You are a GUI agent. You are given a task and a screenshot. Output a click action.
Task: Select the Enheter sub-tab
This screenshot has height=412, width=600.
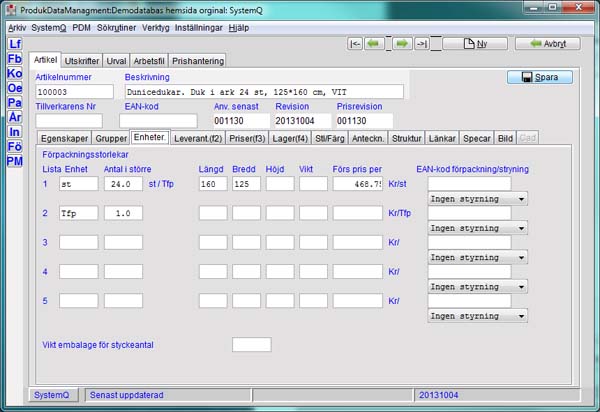[150, 137]
